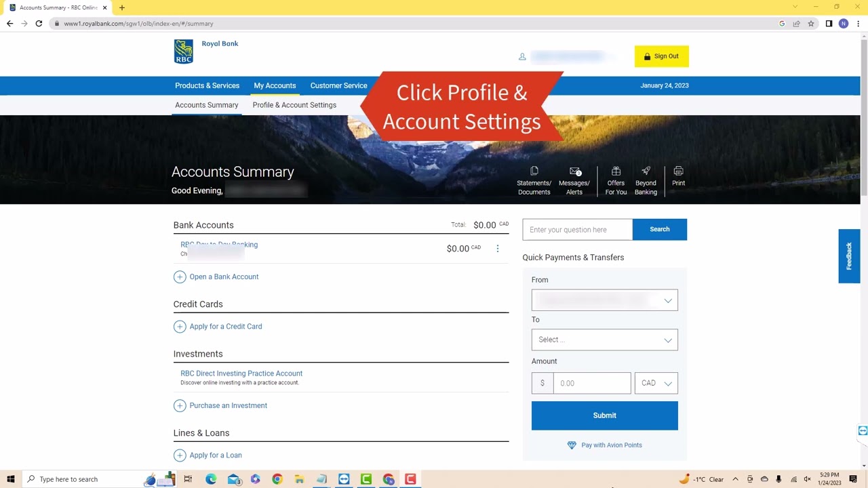This screenshot has height=488, width=868.
Task: Click the share page icon in address bar
Action: 797,24
